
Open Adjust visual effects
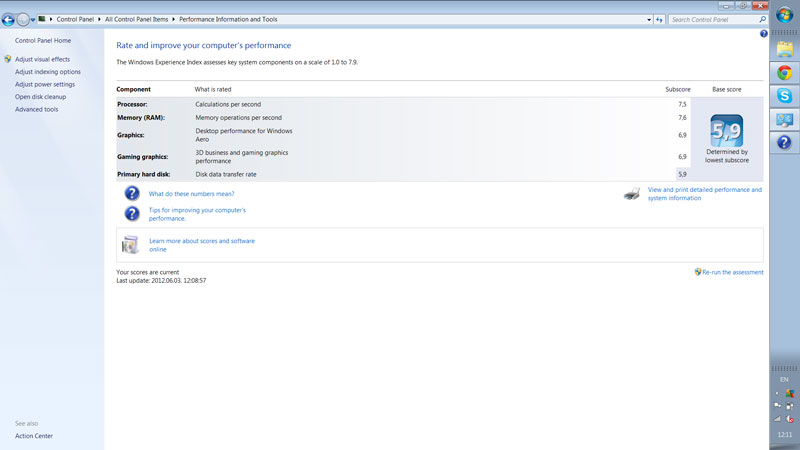pyautogui.click(x=42, y=59)
